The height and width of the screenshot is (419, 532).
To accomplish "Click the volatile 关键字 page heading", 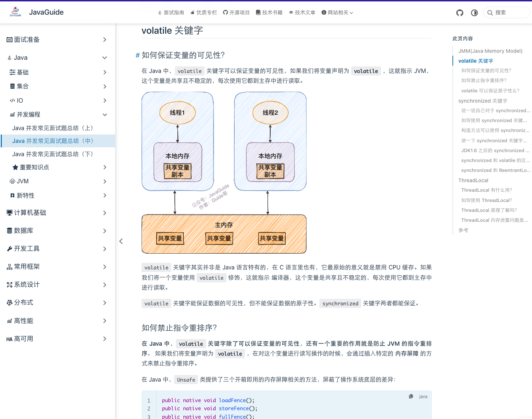I will tap(172, 30).
